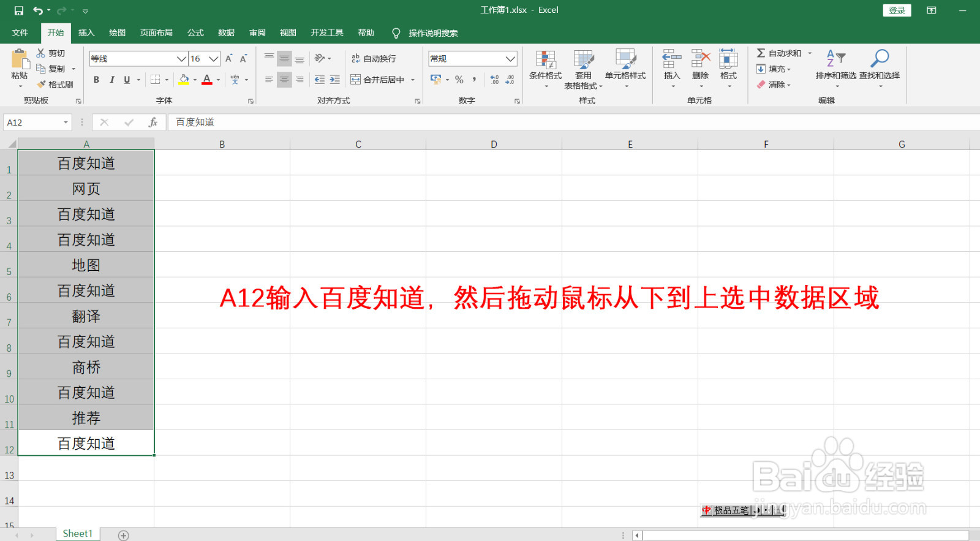This screenshot has height=541, width=980.
Task: Open the fill color dropdown arrow
Action: click(x=195, y=80)
